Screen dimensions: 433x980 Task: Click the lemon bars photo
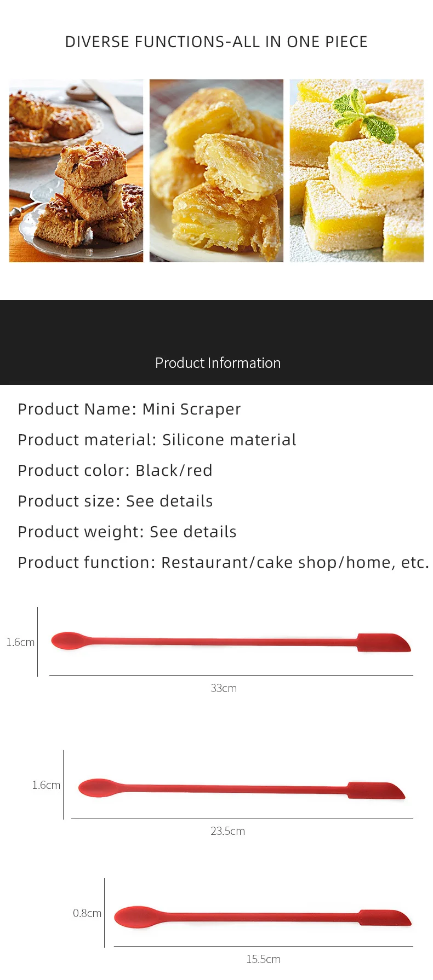(357, 171)
